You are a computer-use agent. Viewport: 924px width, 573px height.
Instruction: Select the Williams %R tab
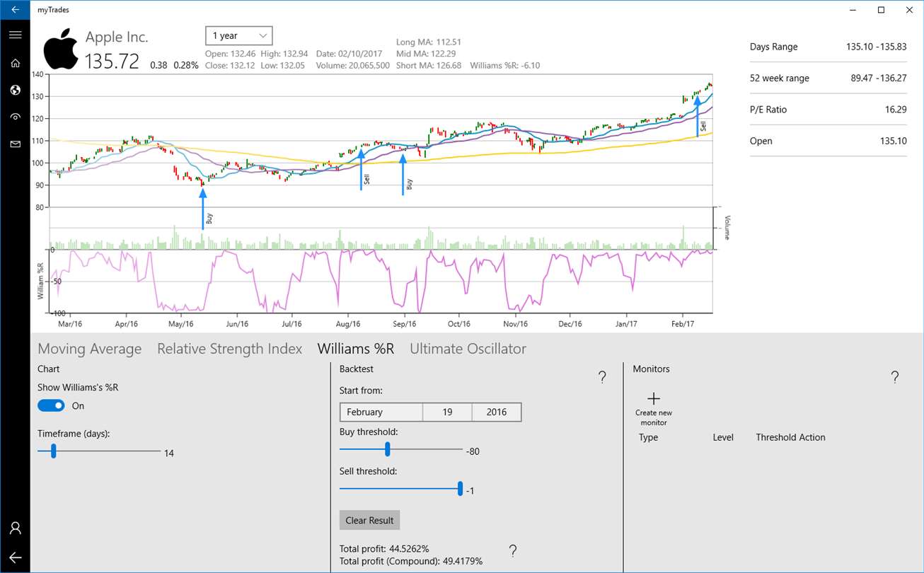tap(356, 349)
